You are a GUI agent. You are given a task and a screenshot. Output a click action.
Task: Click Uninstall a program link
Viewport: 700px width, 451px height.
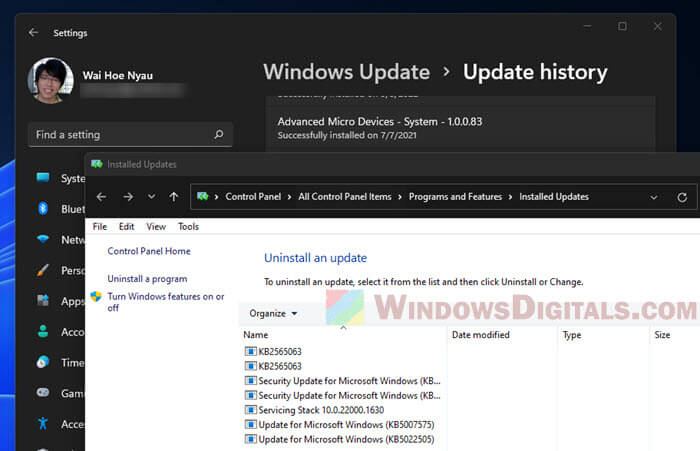[x=147, y=279]
